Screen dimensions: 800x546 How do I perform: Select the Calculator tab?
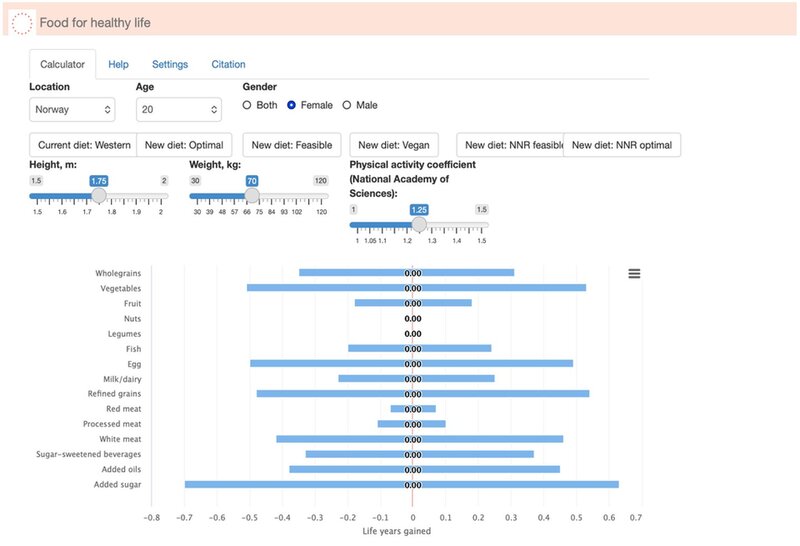[x=62, y=64]
